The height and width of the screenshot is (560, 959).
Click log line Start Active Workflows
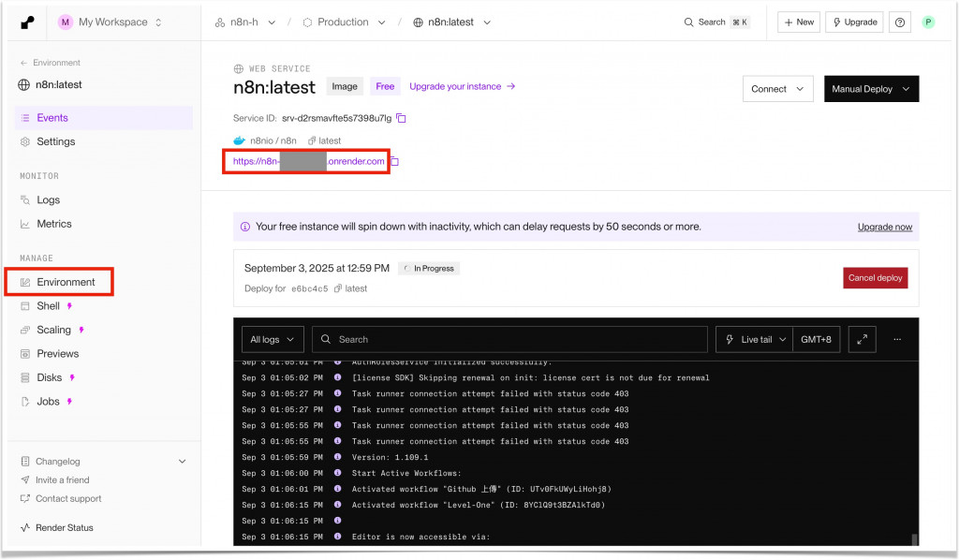406,473
